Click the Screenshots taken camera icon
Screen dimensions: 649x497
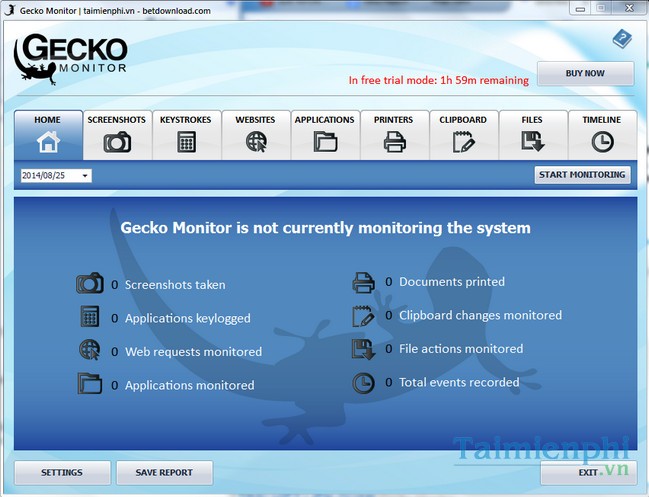[x=90, y=283]
